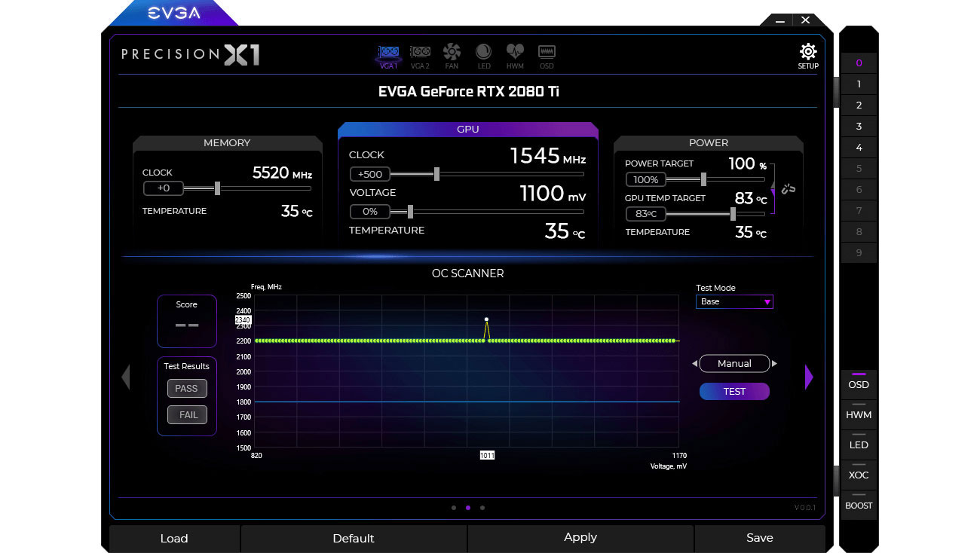Click the EVGA GeForce RTX 2080 Ti title
Viewport: 980px width, 553px height.
click(468, 92)
